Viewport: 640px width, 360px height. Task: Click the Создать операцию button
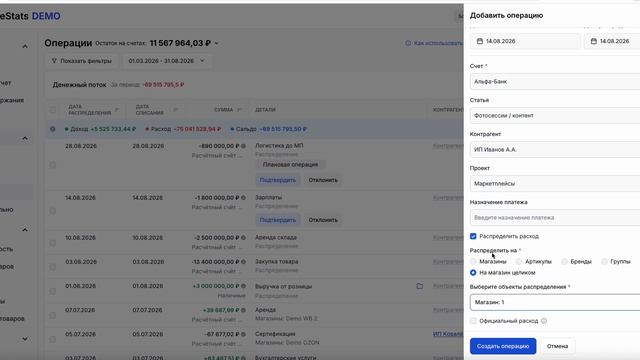(503, 346)
